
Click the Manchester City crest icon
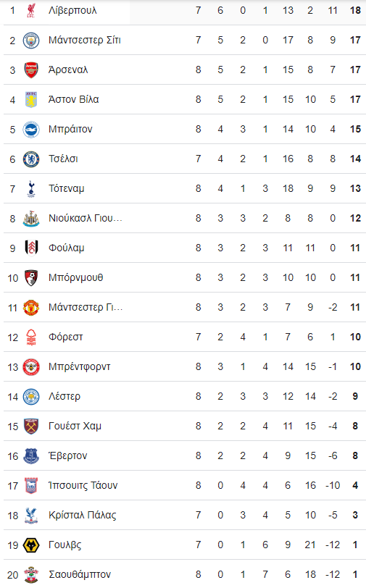pos(31,40)
